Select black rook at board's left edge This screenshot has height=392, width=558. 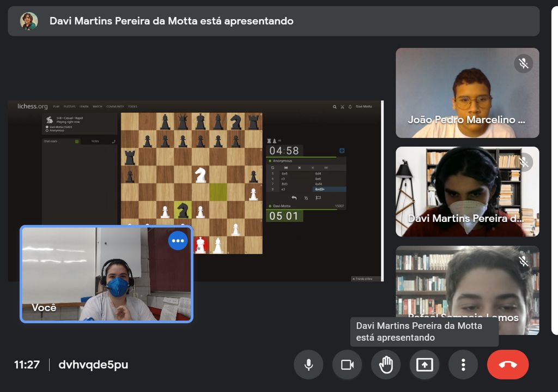[130, 157]
